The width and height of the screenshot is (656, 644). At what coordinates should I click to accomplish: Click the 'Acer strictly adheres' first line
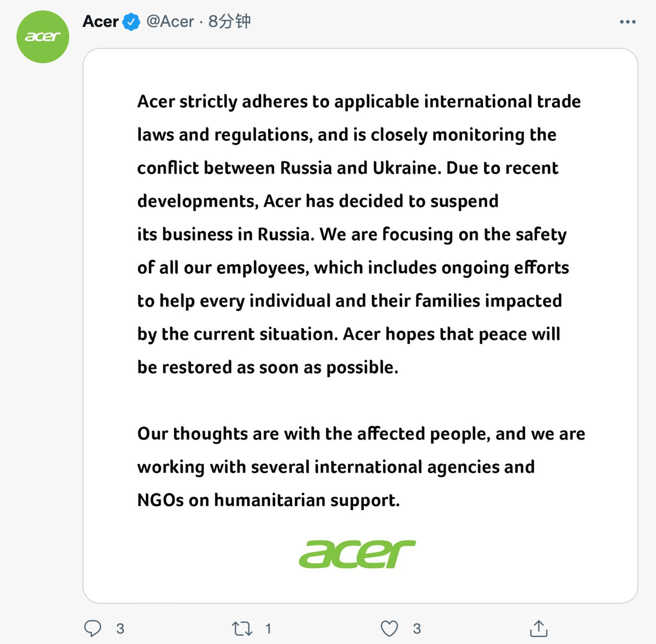(x=359, y=102)
